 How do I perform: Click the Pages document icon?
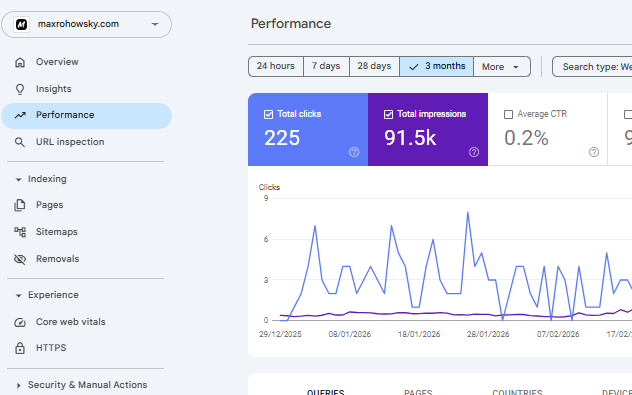click(20, 205)
